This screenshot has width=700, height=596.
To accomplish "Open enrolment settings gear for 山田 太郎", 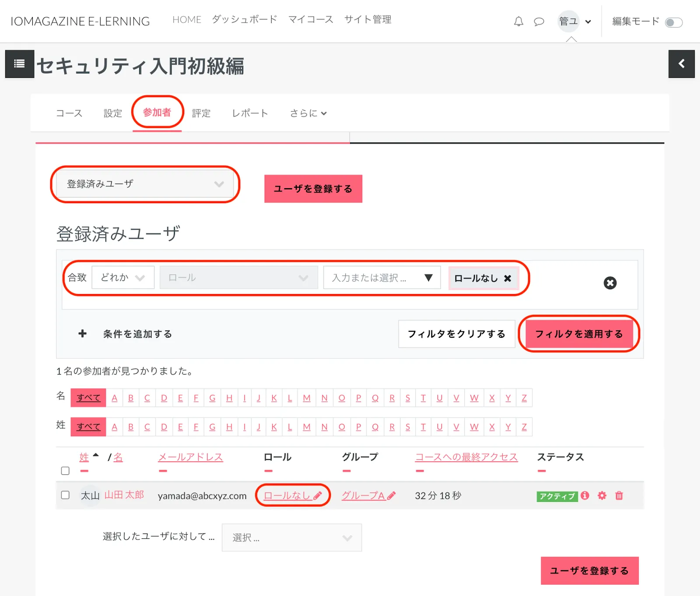I will click(602, 496).
